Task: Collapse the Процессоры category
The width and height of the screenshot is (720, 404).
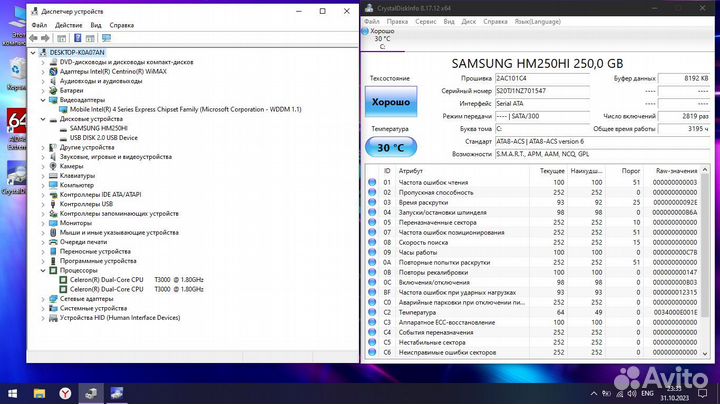Action: pyautogui.click(x=43, y=270)
